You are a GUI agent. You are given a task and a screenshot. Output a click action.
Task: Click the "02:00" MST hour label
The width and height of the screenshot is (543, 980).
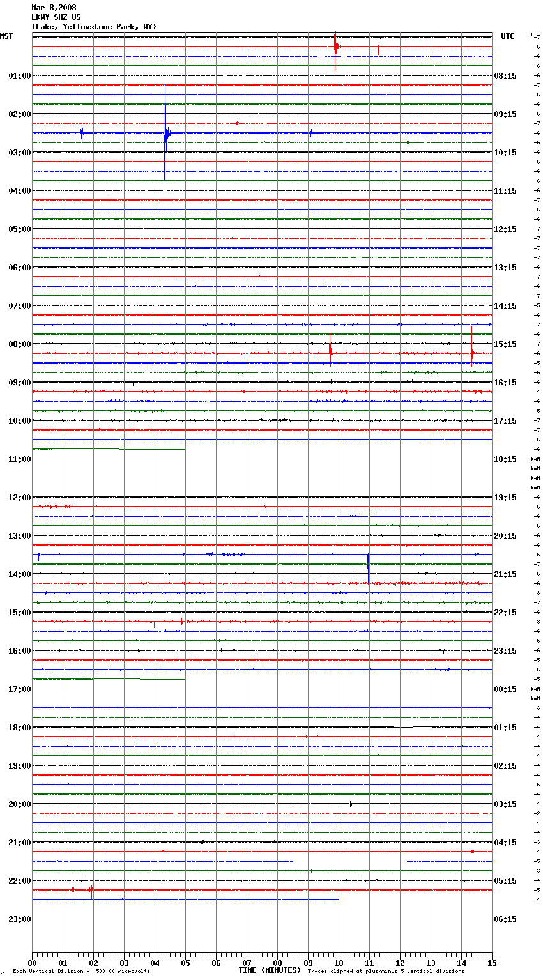point(20,114)
